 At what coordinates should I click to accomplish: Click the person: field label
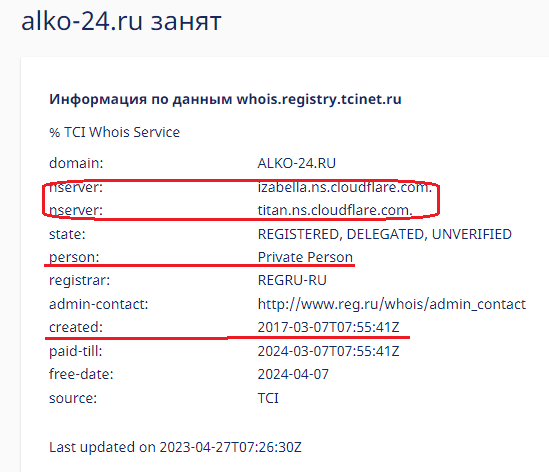click(x=74, y=257)
